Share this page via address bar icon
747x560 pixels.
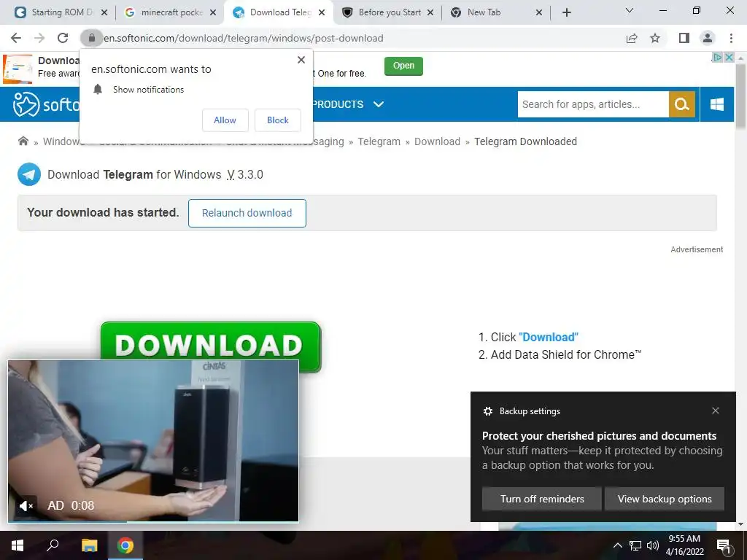(x=632, y=38)
